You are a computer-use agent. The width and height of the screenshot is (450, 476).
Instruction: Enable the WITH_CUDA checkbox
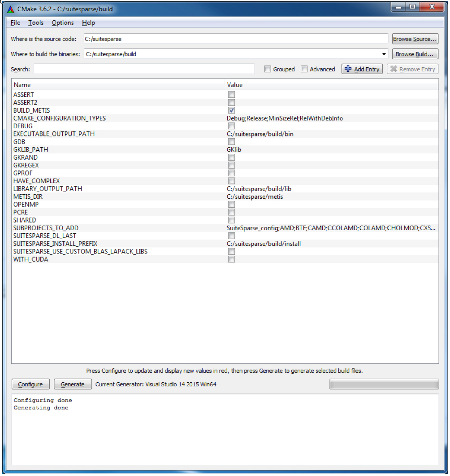coord(232,260)
